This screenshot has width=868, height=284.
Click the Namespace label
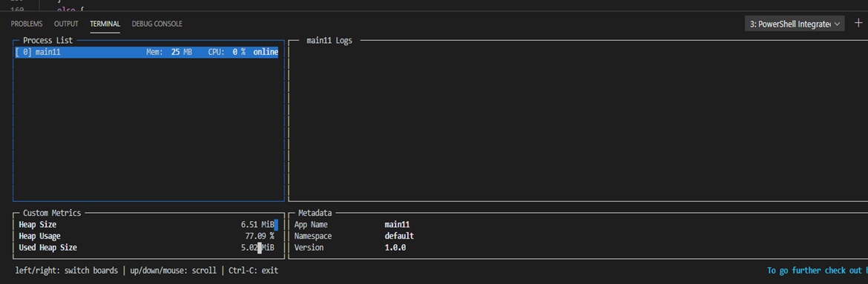coord(313,236)
